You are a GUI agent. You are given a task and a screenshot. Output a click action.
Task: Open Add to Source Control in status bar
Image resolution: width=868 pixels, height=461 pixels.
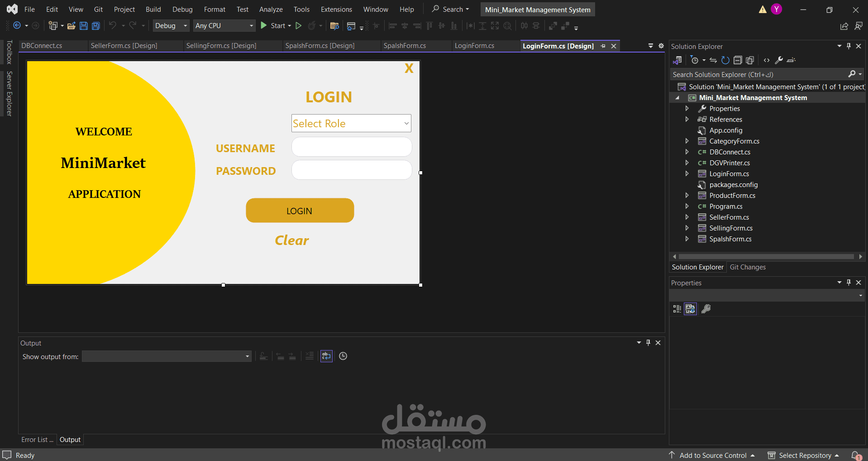point(713,455)
